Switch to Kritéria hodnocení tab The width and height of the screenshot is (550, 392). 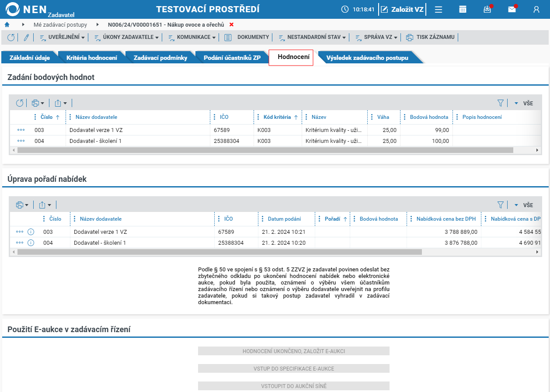[92, 58]
